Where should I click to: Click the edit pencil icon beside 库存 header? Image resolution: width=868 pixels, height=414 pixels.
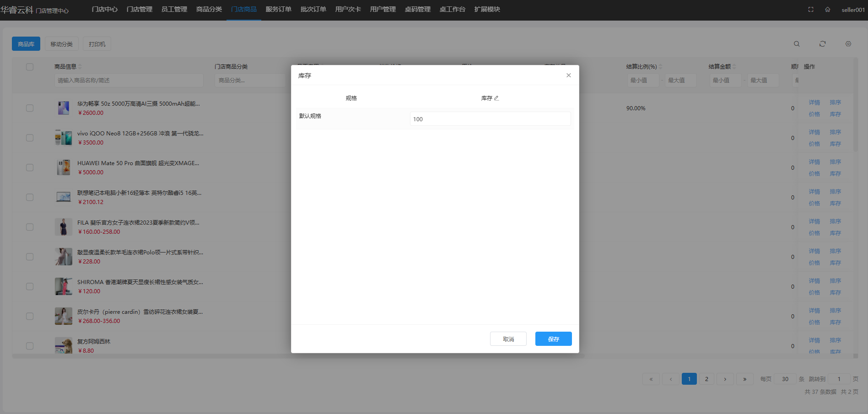(496, 98)
